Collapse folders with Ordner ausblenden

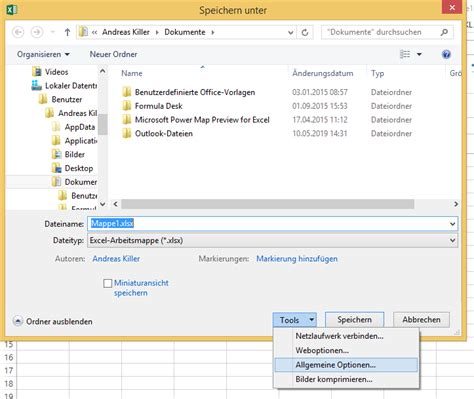coord(53,321)
